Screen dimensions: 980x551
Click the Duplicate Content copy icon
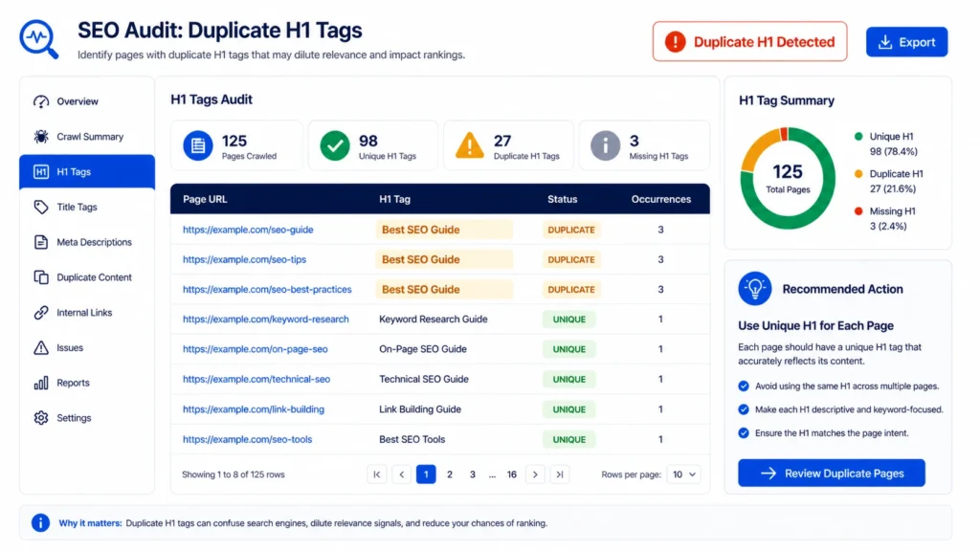click(41, 277)
